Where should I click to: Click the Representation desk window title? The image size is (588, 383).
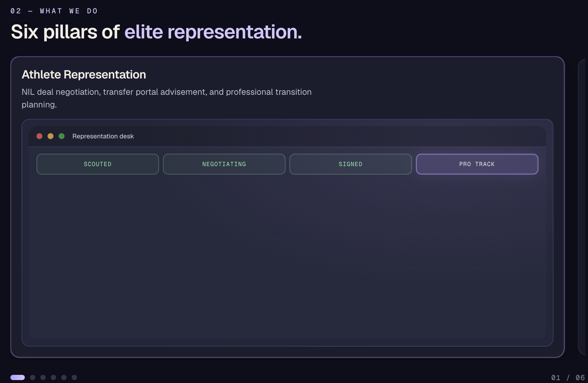[x=103, y=136]
